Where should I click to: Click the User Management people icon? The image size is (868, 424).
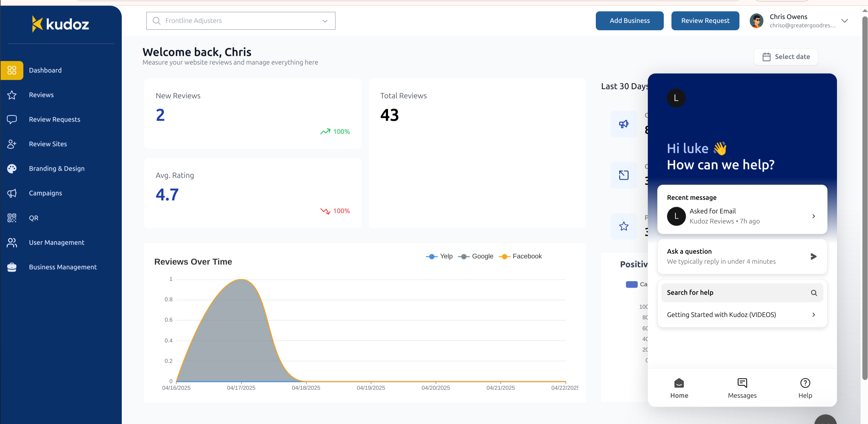(12, 243)
